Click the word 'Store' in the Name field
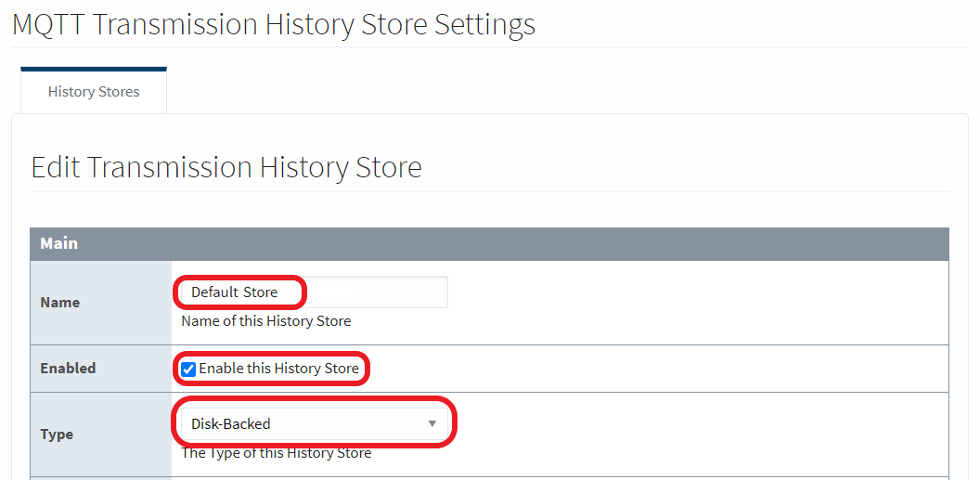This screenshot has height=480, width=980. 261,292
